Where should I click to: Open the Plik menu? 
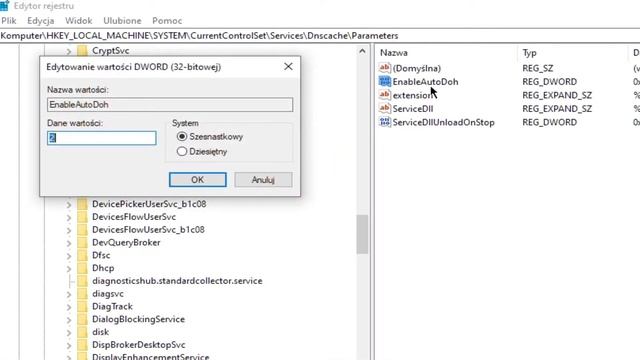(x=9, y=20)
